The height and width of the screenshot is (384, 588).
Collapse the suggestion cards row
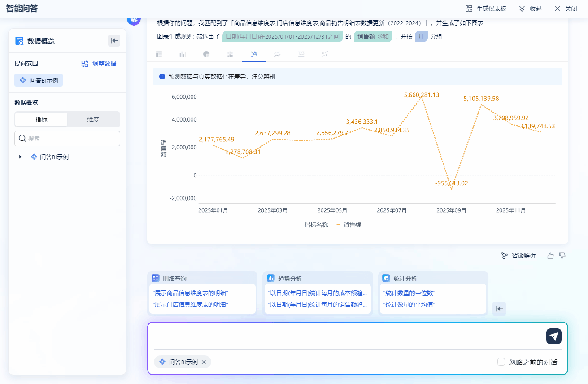click(499, 309)
